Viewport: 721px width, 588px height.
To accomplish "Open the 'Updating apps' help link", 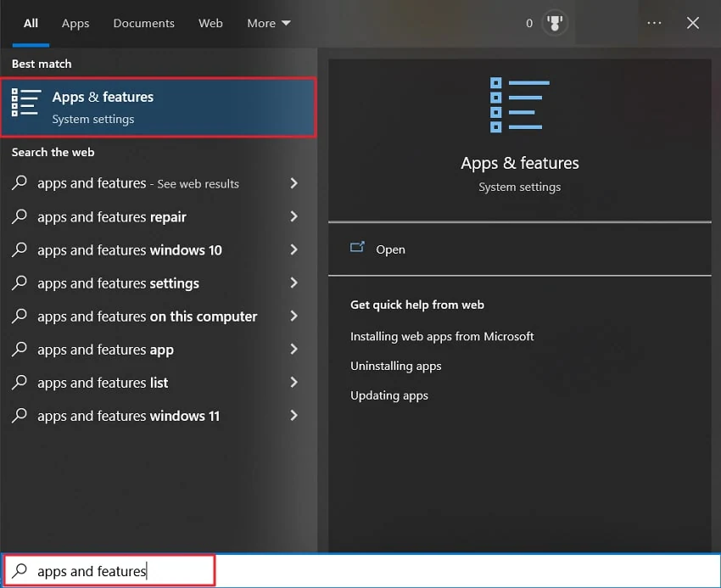I will pos(389,395).
